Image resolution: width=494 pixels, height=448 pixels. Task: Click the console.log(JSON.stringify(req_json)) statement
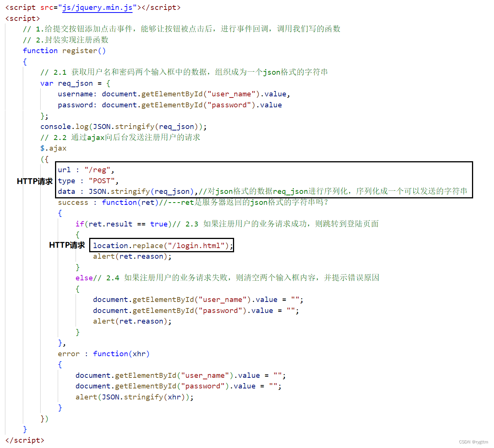pos(123,126)
